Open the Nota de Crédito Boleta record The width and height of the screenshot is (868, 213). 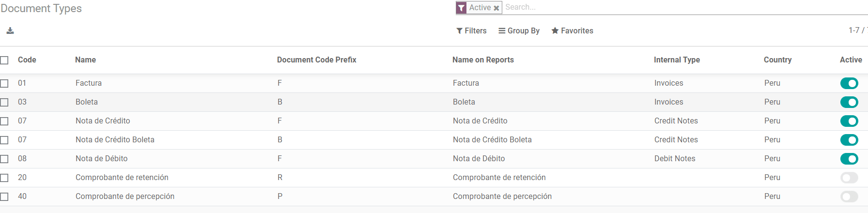[x=115, y=140]
